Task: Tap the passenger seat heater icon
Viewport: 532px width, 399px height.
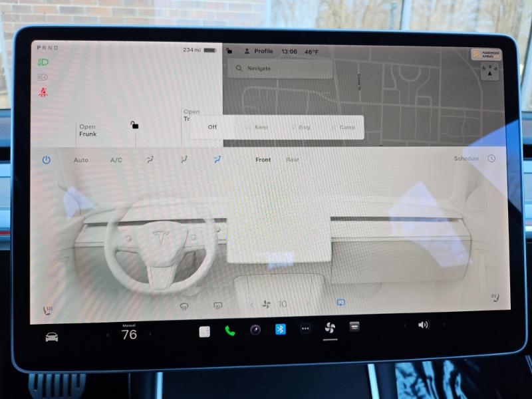Action: coord(494,297)
